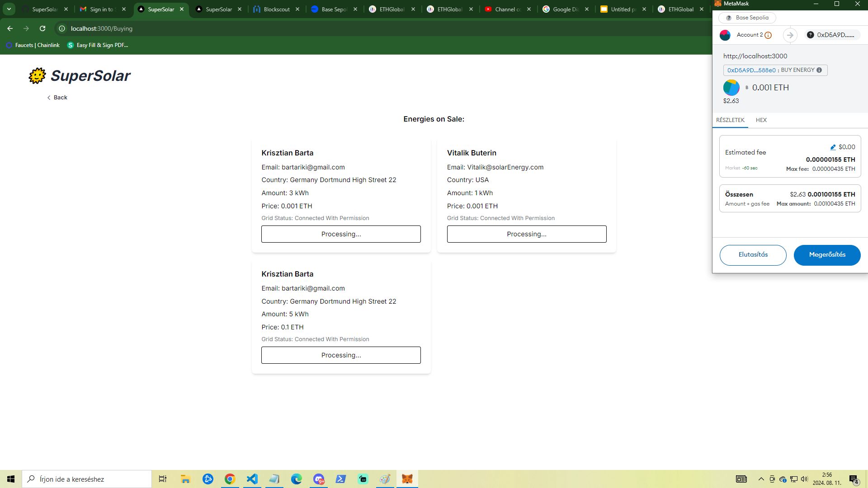Click the account info icon next to Account 2
This screenshot has height=488, width=868.
coord(769,34)
